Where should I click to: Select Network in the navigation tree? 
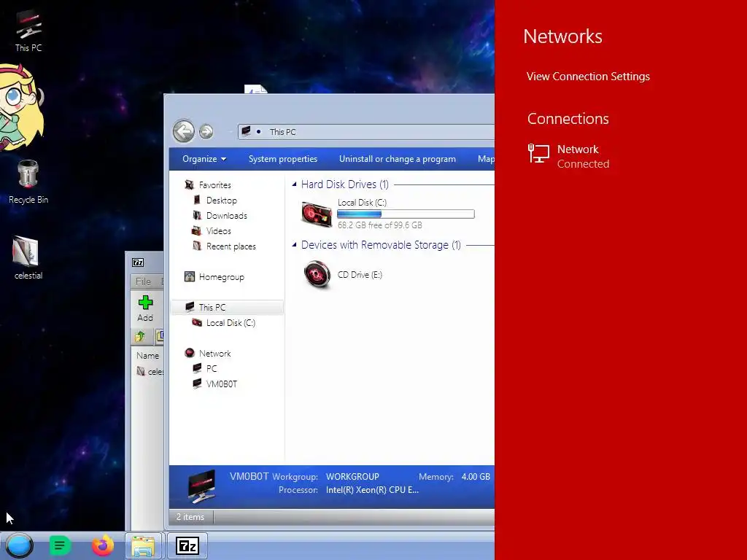coord(215,354)
